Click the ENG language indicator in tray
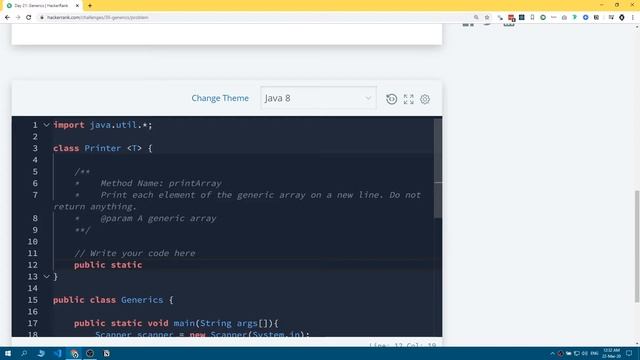The height and width of the screenshot is (360, 640). 594,353
